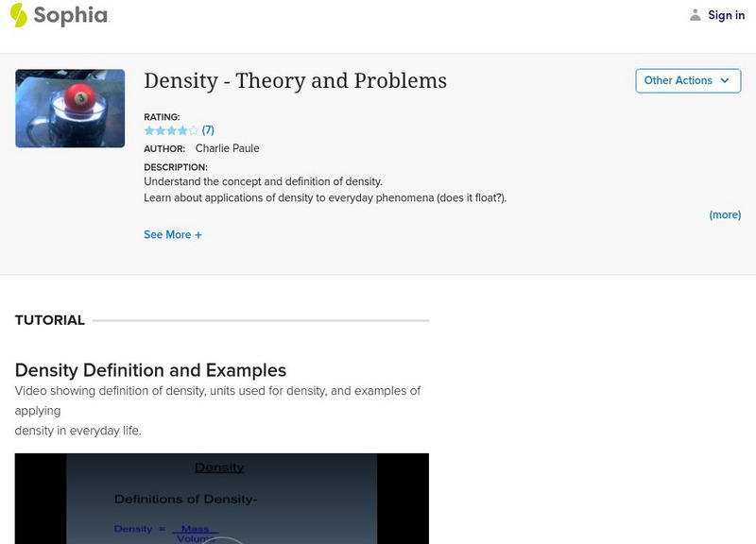
Task: Click the Density - Theory and Problems title
Action: pyautogui.click(x=295, y=81)
